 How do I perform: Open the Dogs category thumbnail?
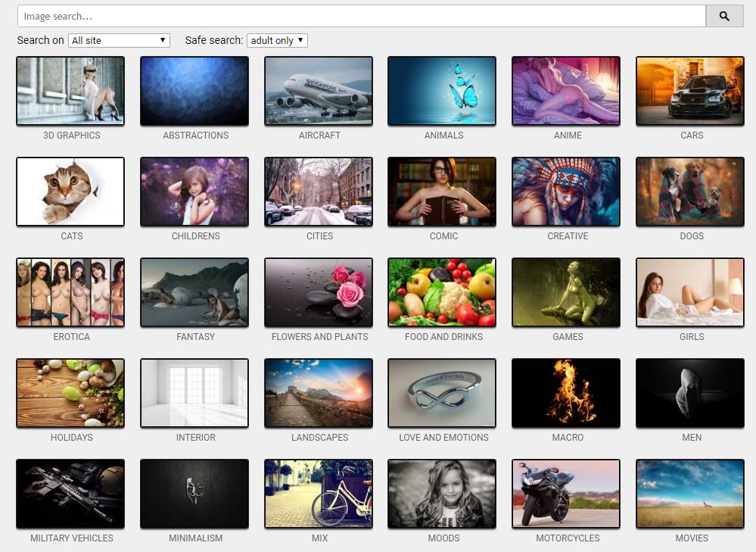pyautogui.click(x=690, y=192)
